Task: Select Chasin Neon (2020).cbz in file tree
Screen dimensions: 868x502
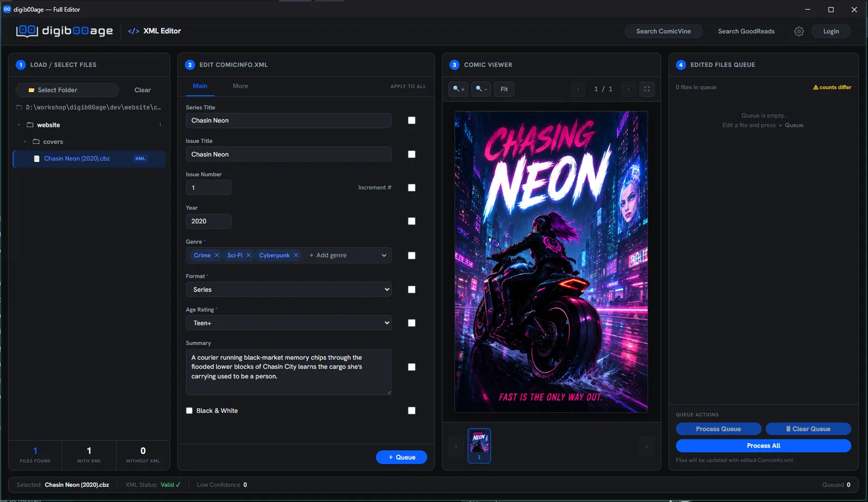Action: (89, 159)
